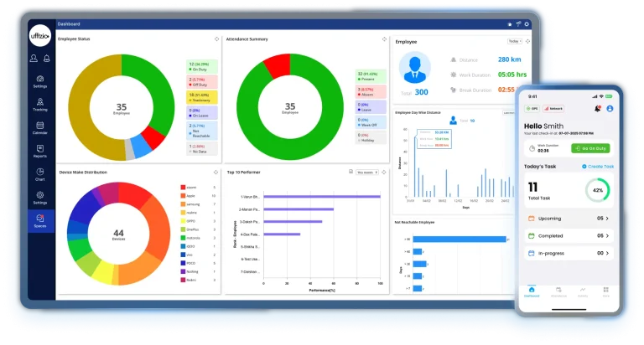Expand the Completed tasks row
This screenshot has height=345, width=644.
point(606,235)
